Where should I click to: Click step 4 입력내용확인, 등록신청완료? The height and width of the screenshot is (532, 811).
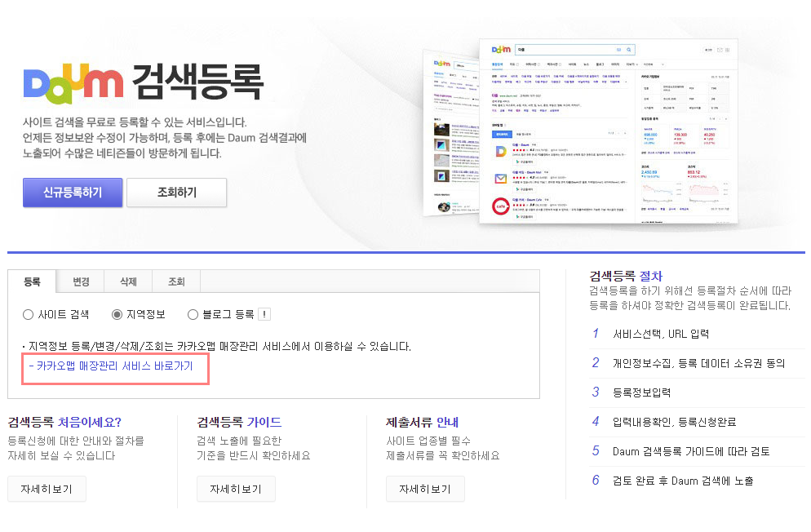pos(663,422)
